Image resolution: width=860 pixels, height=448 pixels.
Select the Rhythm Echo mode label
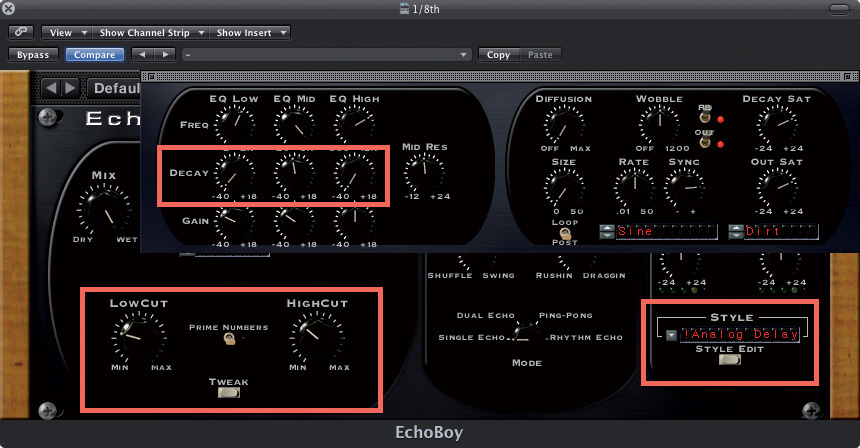point(586,337)
